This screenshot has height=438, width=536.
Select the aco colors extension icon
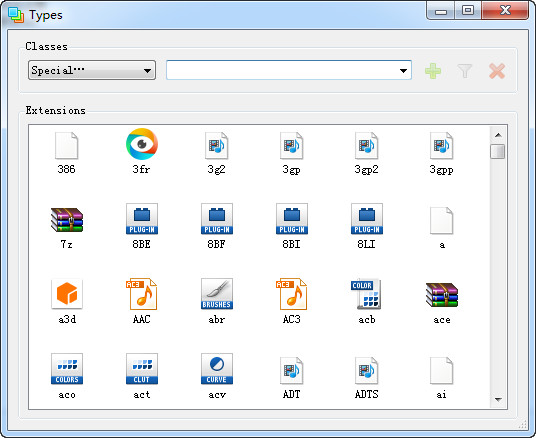click(67, 369)
